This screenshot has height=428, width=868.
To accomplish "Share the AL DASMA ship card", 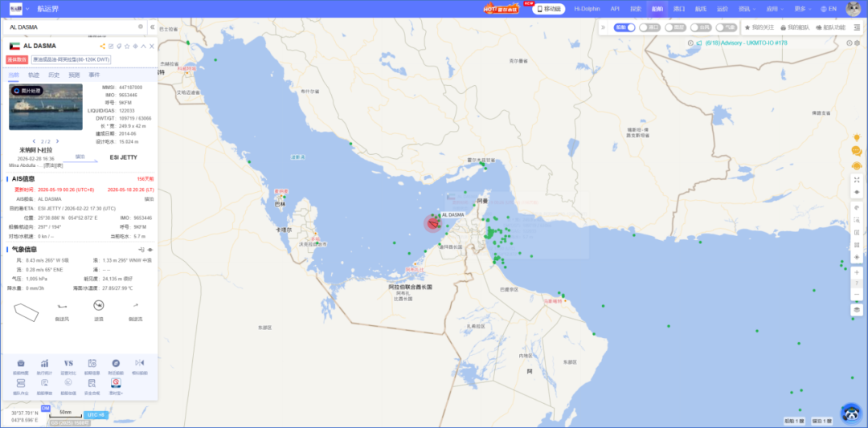I will point(102,46).
